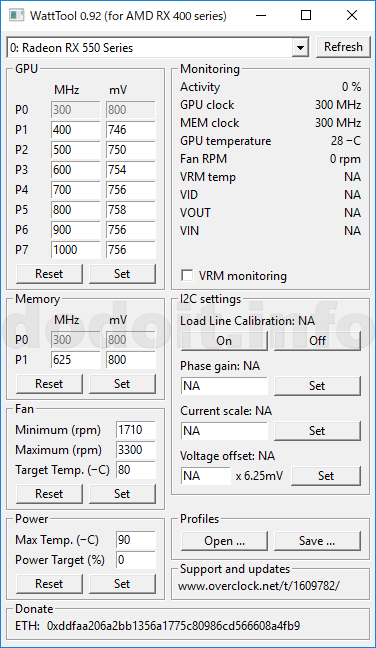
Task: Focus the GPU P6 MHz field
Action: (76, 230)
